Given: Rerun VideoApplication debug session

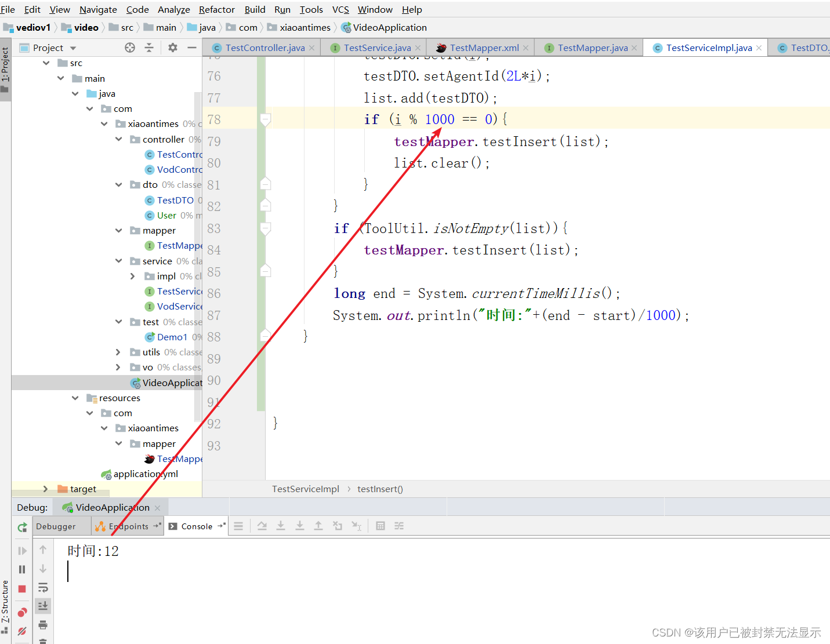Looking at the screenshot, I should click(x=22, y=527).
